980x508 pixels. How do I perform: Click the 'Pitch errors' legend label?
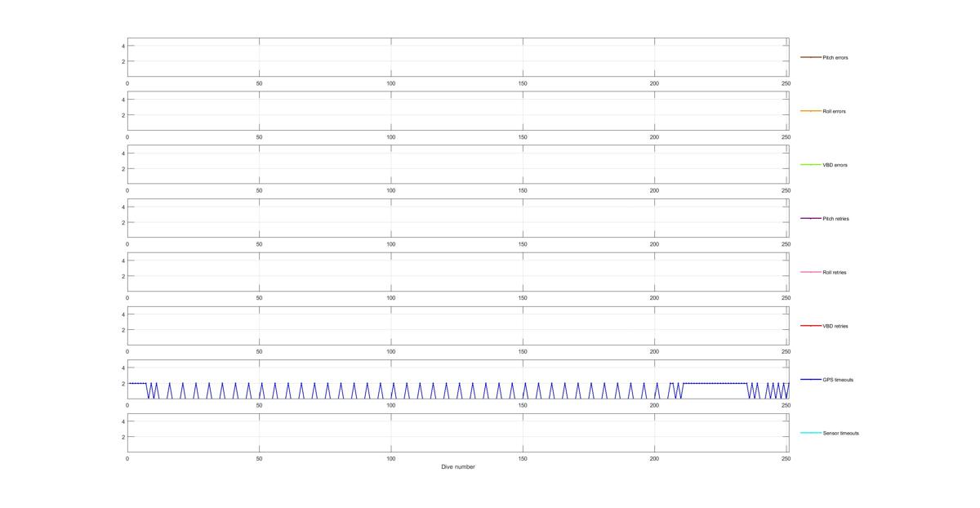pos(835,58)
